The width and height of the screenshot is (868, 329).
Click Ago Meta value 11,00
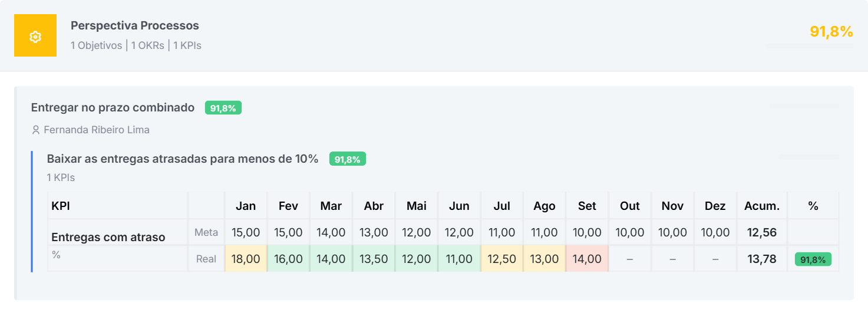tap(544, 232)
